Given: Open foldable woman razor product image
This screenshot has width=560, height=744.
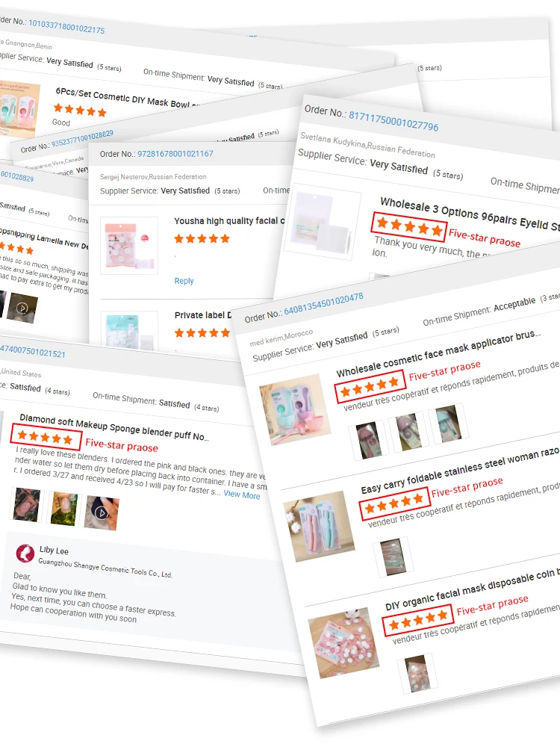Looking at the screenshot, I should pos(319,526).
